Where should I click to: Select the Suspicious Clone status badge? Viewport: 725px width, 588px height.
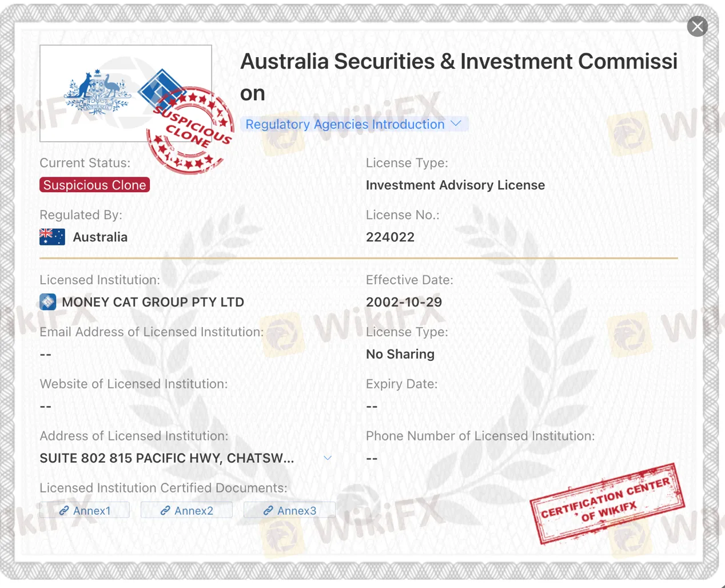point(95,185)
